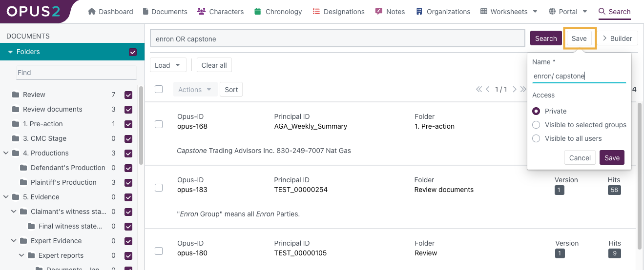Select the Search tab
644x270 pixels.
pos(615,11)
